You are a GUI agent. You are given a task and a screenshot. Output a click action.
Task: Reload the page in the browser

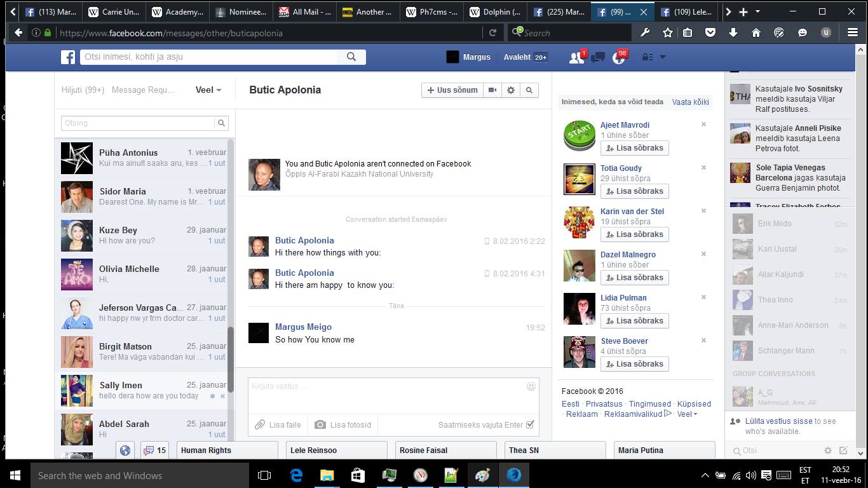(492, 33)
